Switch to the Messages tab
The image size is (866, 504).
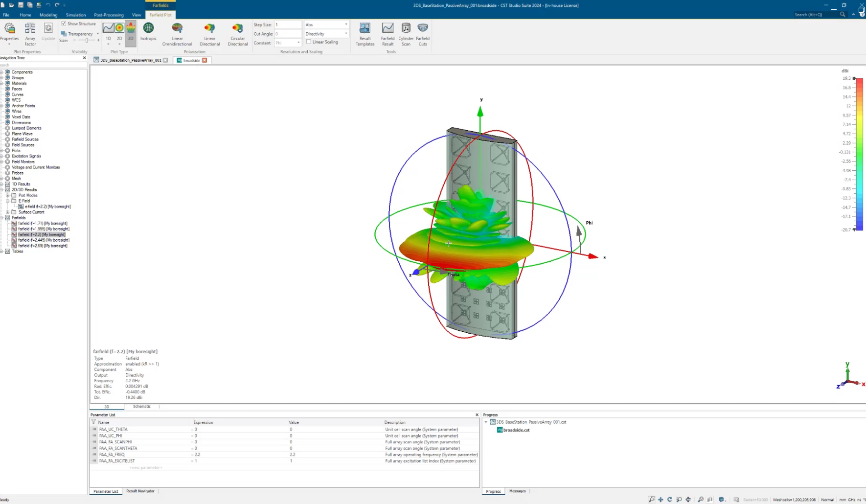(517, 491)
